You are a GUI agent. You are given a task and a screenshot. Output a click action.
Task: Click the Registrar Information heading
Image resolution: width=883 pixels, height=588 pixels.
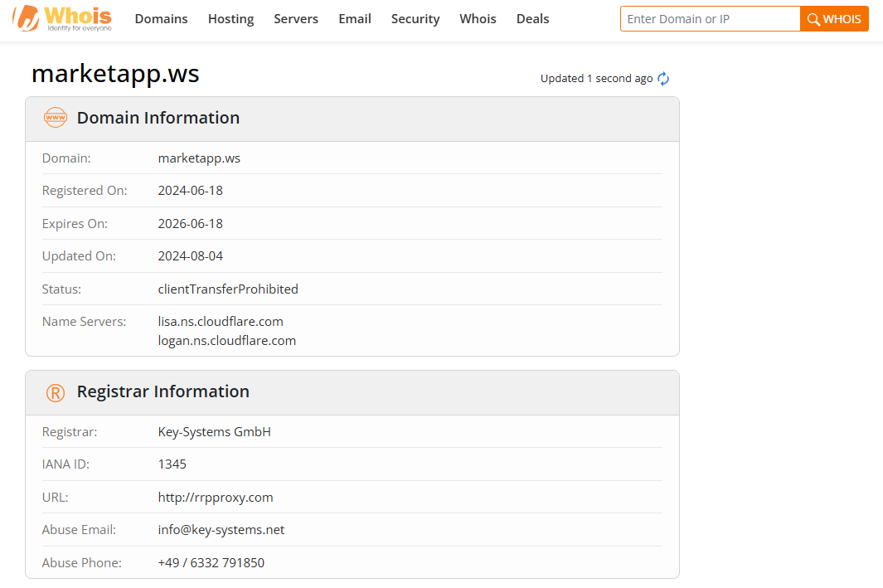pyautogui.click(x=163, y=391)
